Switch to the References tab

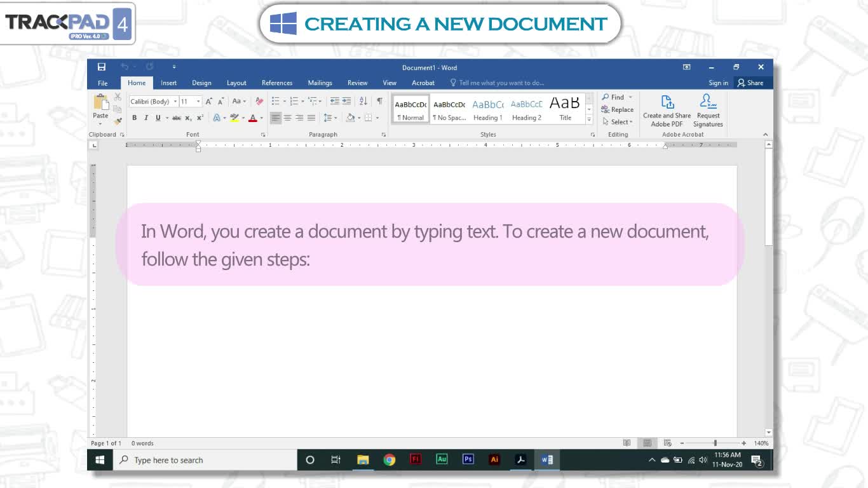click(x=277, y=83)
